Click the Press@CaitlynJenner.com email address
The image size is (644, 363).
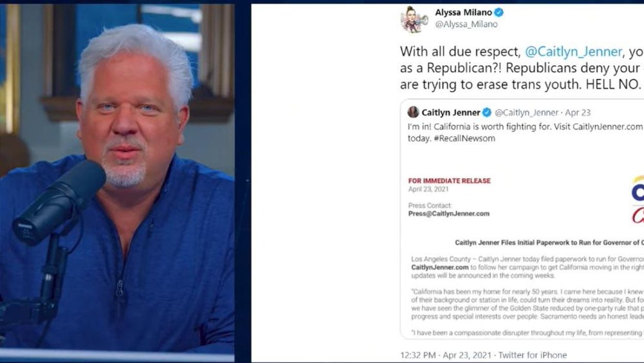coord(448,213)
